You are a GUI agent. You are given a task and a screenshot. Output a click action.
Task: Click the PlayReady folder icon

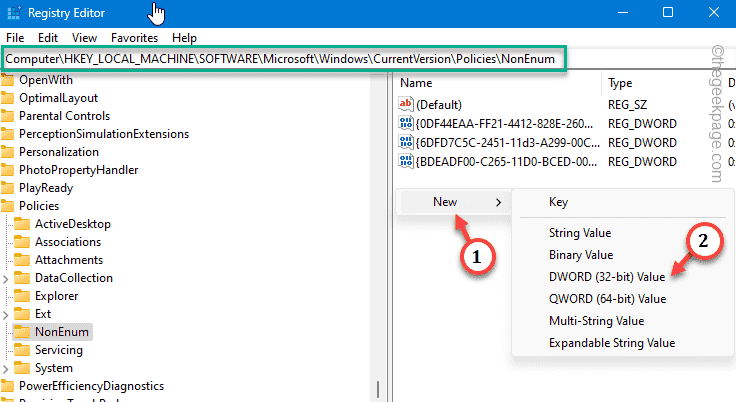(x=7, y=188)
